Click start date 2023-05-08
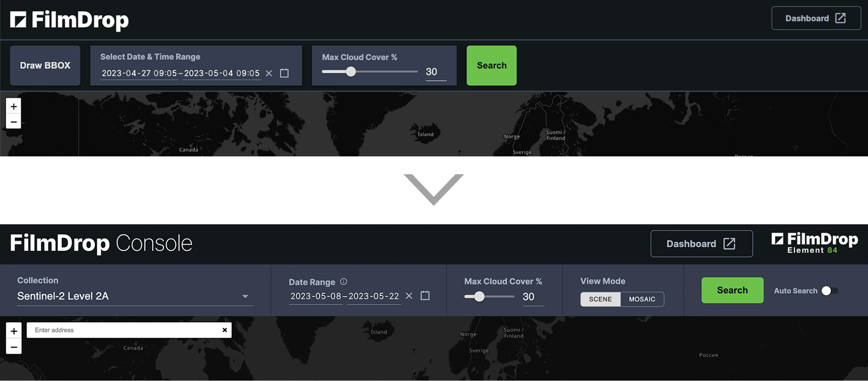The image size is (868, 381). tap(316, 296)
